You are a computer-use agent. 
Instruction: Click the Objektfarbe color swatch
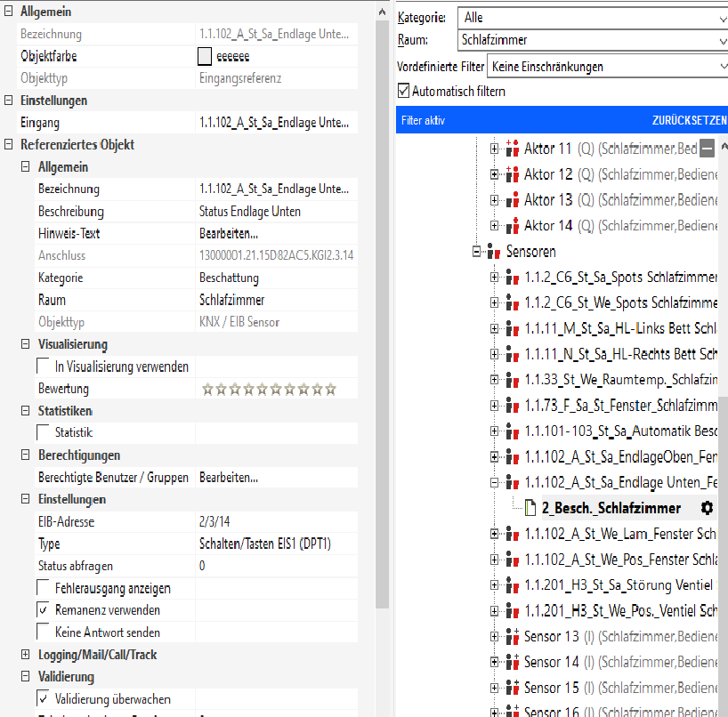coord(205,56)
